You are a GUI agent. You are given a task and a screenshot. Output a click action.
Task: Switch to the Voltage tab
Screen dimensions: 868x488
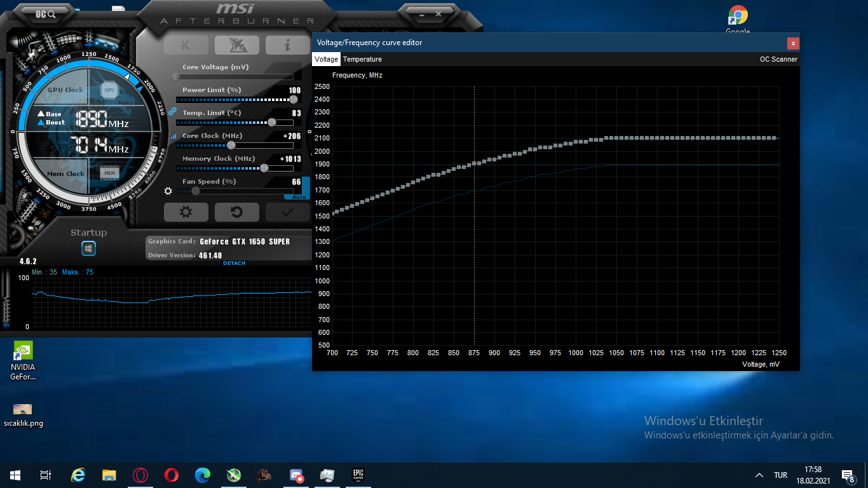327,59
